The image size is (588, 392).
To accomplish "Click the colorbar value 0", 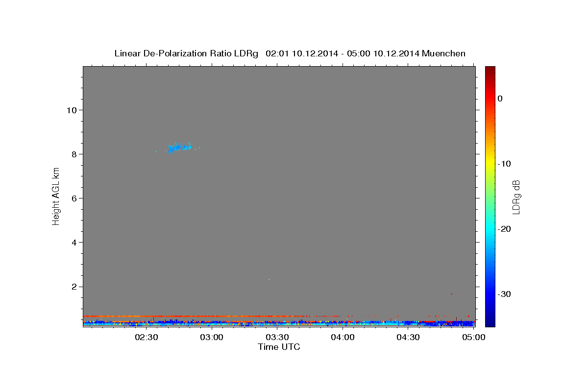I will click(x=500, y=98).
